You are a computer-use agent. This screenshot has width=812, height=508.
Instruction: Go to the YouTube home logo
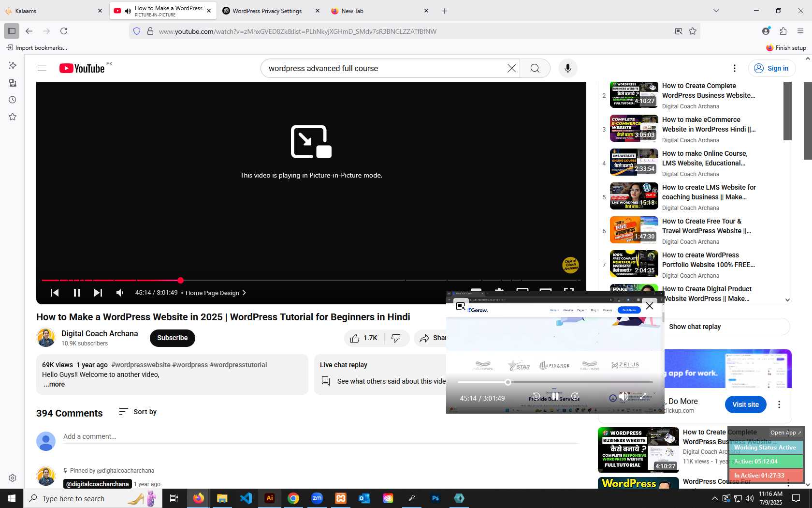coord(82,68)
